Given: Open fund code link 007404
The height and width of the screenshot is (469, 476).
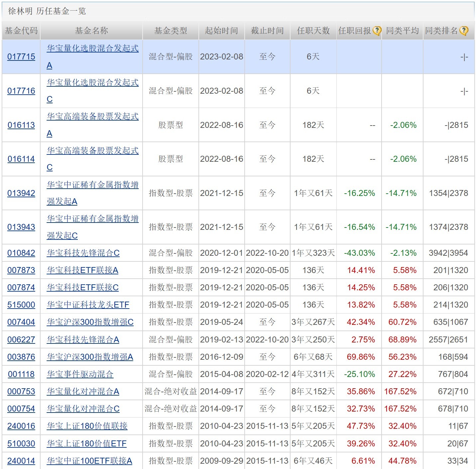Looking at the screenshot, I should 21,322.
